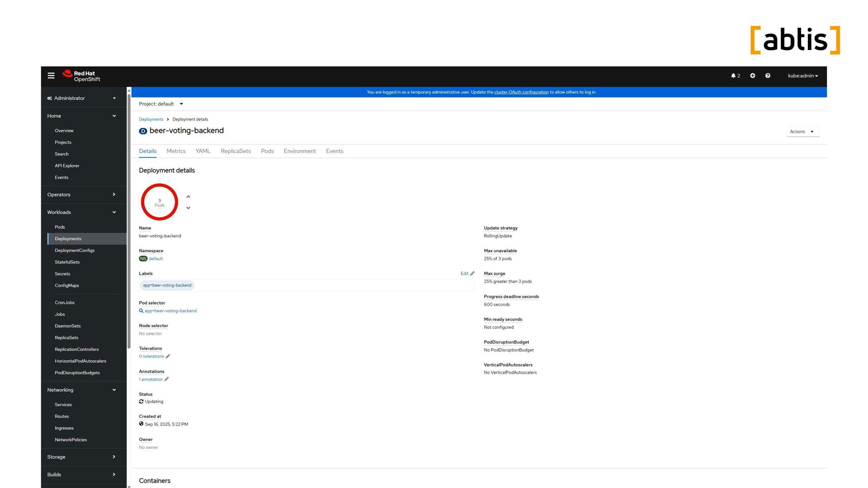Click the Red Hat OpenShift logo
Screen dimensions: 868x488
82,76
